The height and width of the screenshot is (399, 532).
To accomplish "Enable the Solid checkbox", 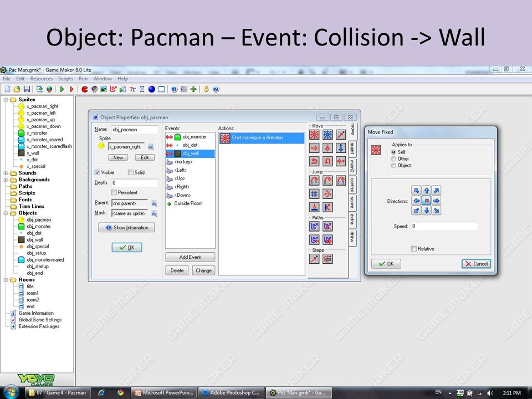I will tap(131, 172).
